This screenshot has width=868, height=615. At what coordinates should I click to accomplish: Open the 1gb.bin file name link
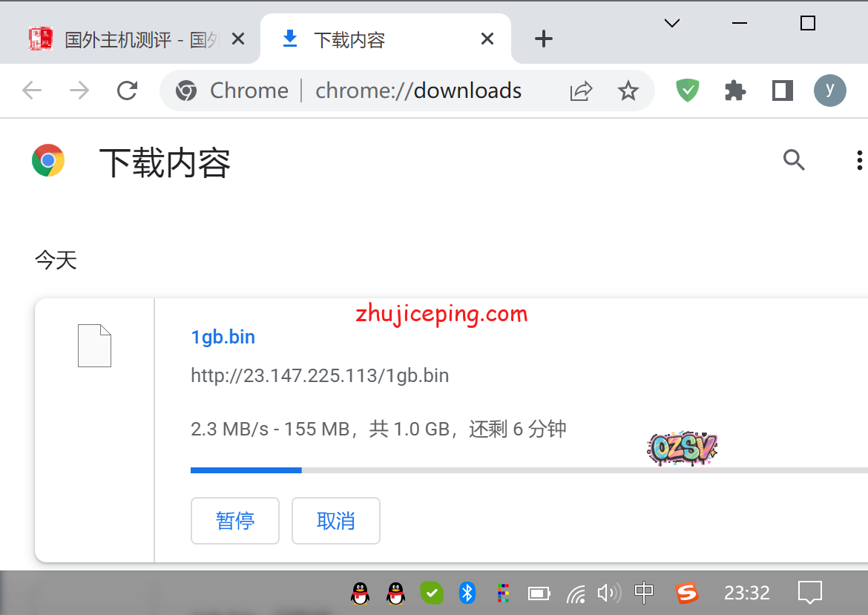point(223,337)
